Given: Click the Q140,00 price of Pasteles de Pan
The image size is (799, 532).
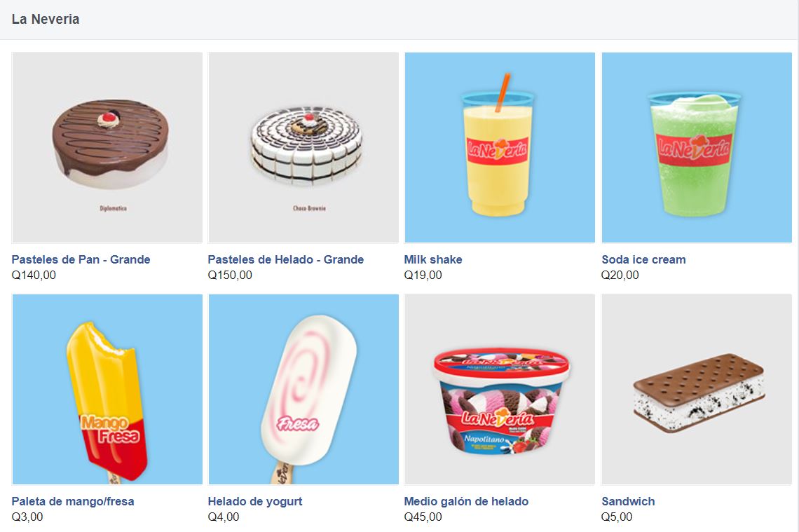Looking at the screenshot, I should click(x=34, y=275).
